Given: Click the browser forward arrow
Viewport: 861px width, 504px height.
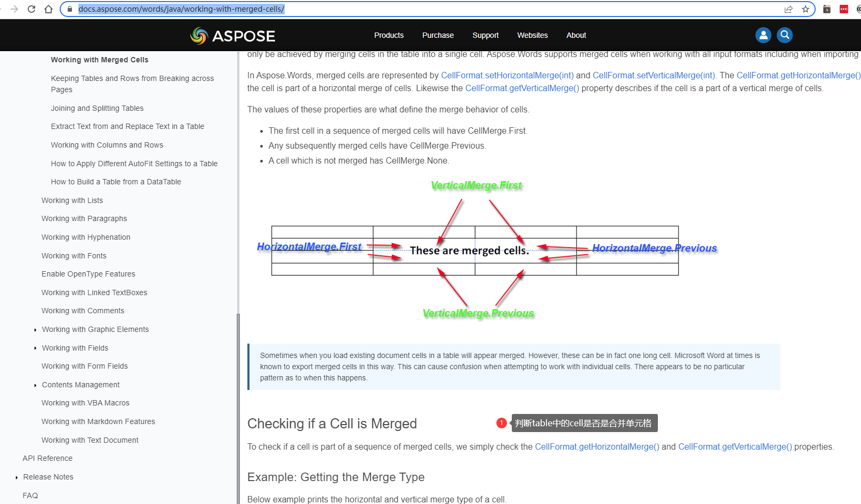Looking at the screenshot, I should click(x=14, y=9).
